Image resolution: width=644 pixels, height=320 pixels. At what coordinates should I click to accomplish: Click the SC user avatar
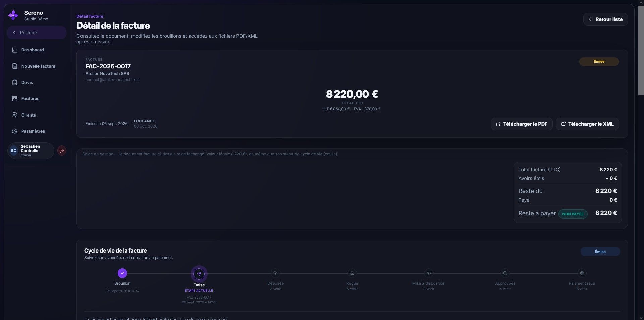(x=14, y=151)
